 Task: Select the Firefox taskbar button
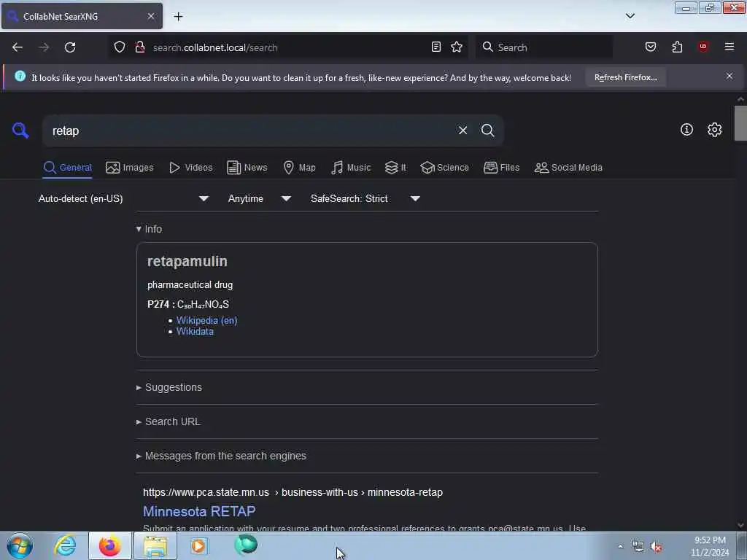pos(109,545)
